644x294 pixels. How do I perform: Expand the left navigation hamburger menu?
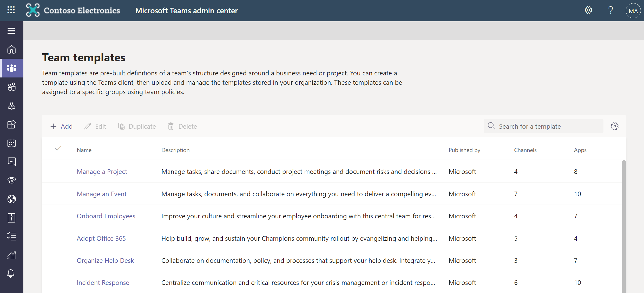pos(11,31)
